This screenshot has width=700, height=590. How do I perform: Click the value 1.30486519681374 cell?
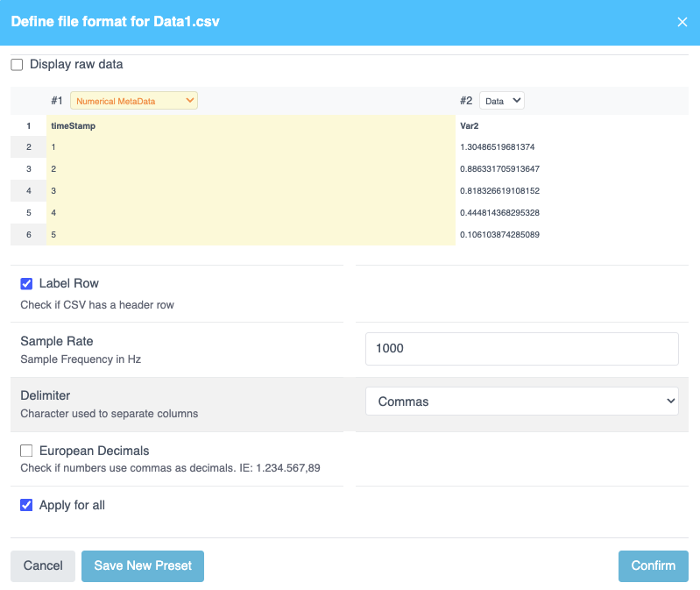(498, 147)
